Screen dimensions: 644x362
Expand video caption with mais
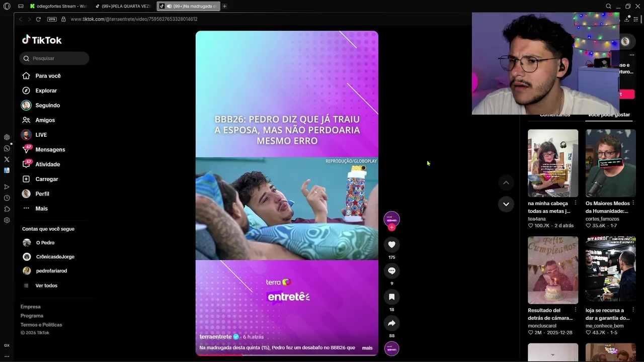(367, 348)
